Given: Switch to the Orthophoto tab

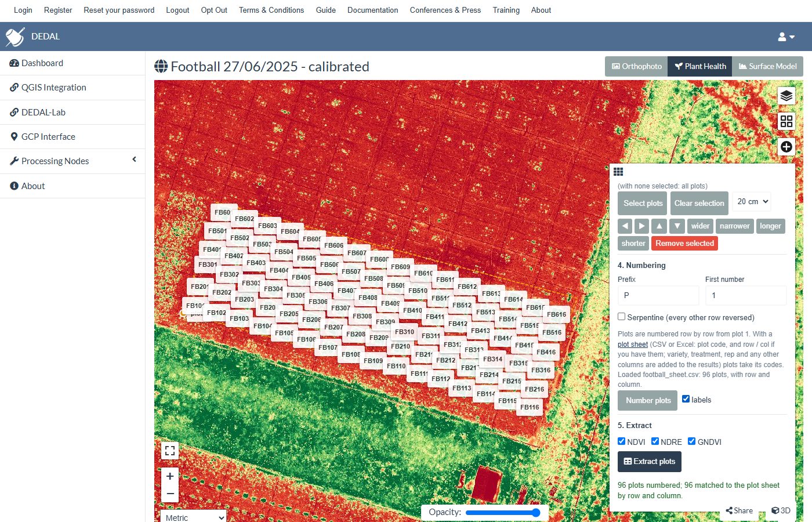Looking at the screenshot, I should click(637, 66).
